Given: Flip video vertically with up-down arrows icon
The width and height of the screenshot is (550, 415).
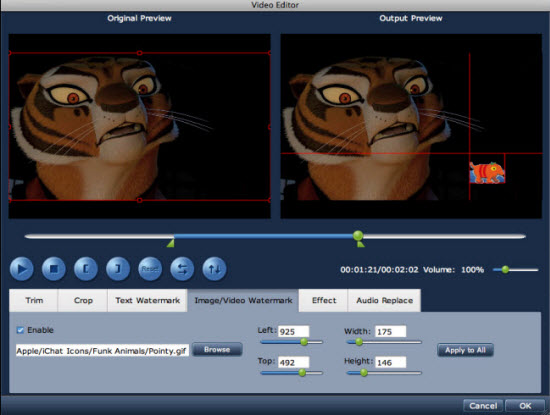Looking at the screenshot, I should click(x=214, y=269).
